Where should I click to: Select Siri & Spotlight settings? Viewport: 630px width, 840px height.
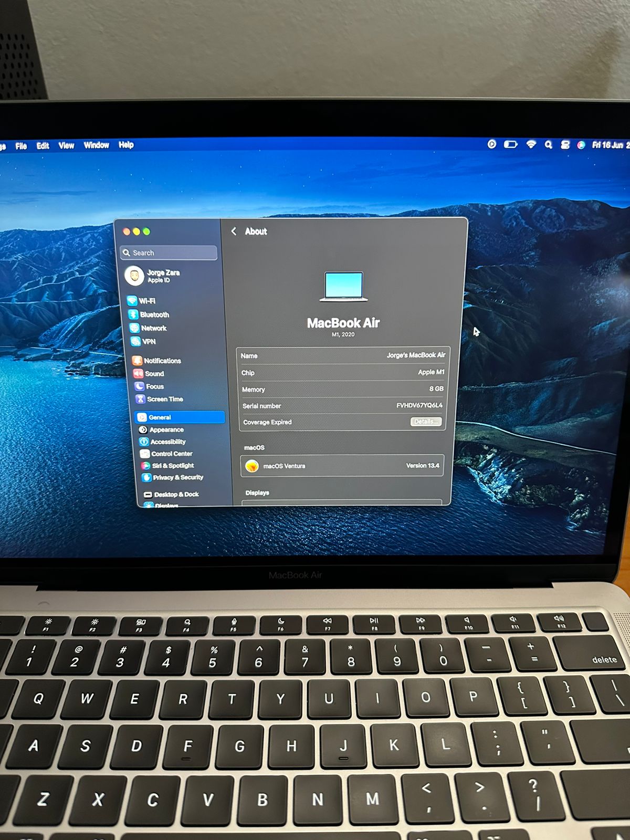click(x=168, y=466)
